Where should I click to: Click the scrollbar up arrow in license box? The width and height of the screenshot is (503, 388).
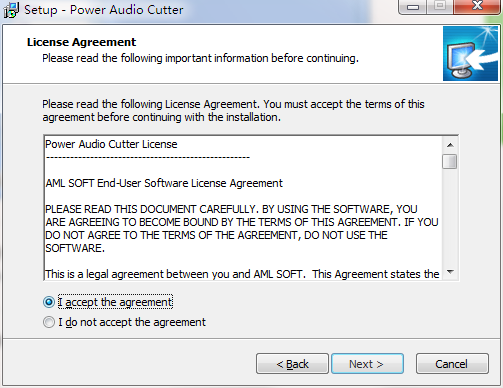tap(450, 145)
